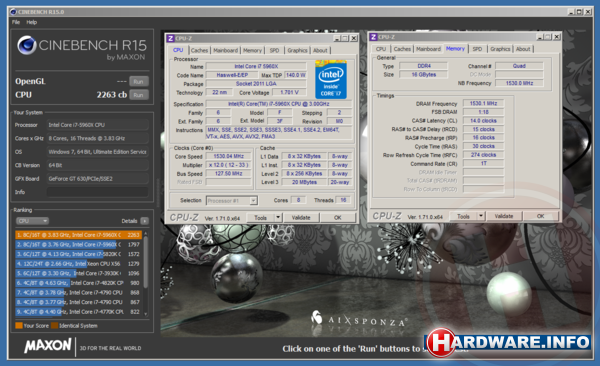Open SPD tab in left CPU-Z window

[x=274, y=51]
